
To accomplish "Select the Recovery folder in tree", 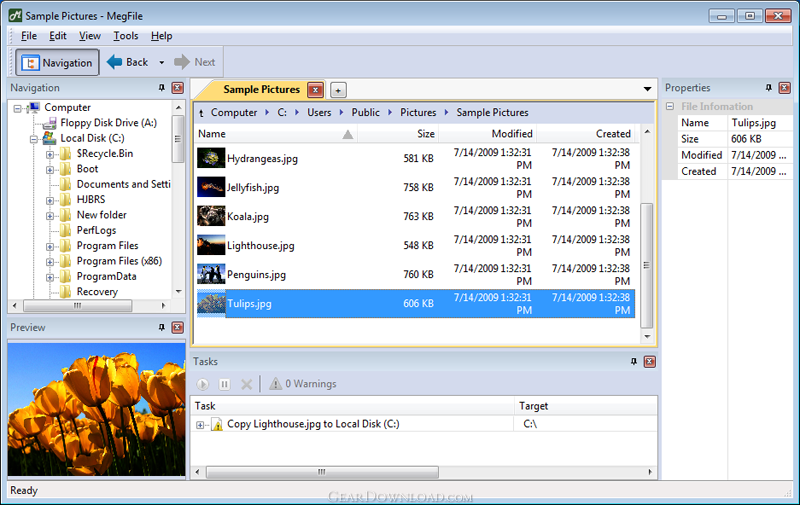I will click(97, 291).
